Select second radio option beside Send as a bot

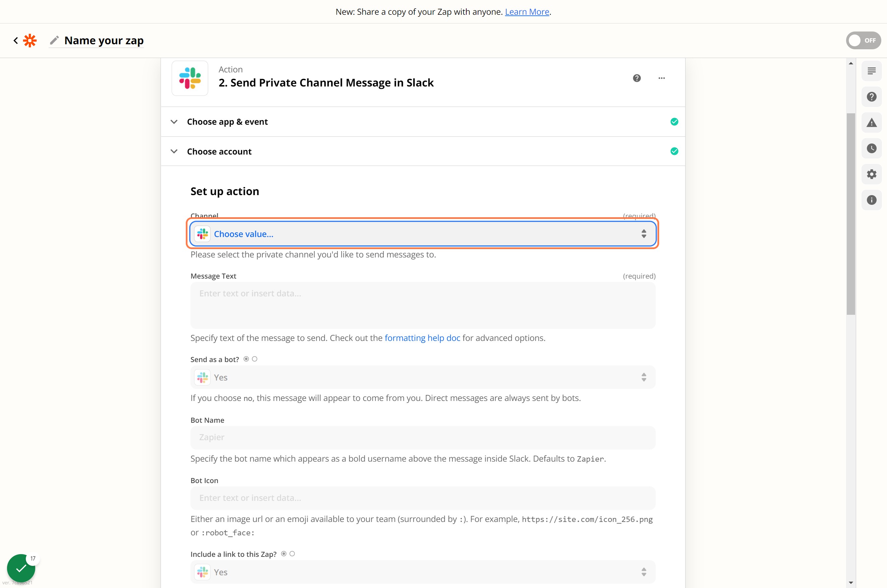coord(254,359)
